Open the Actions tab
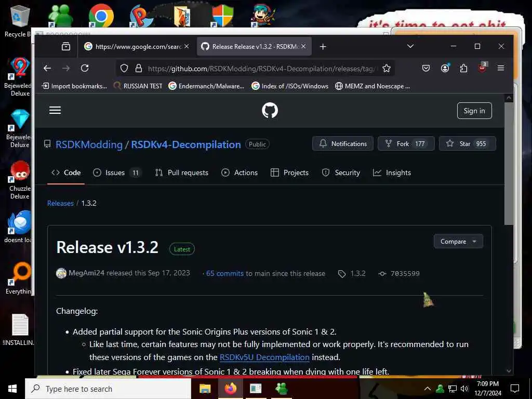Viewport: 532px width, 399px height. click(240, 172)
